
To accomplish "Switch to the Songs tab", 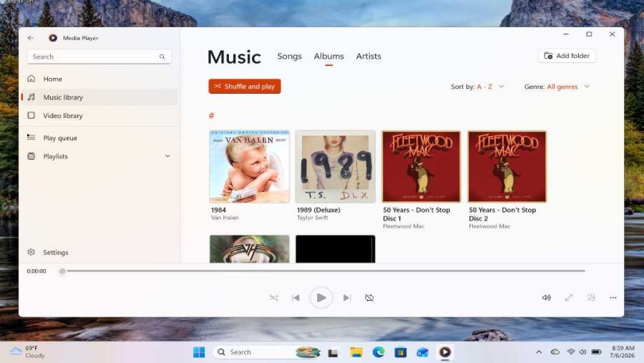I will [289, 57].
